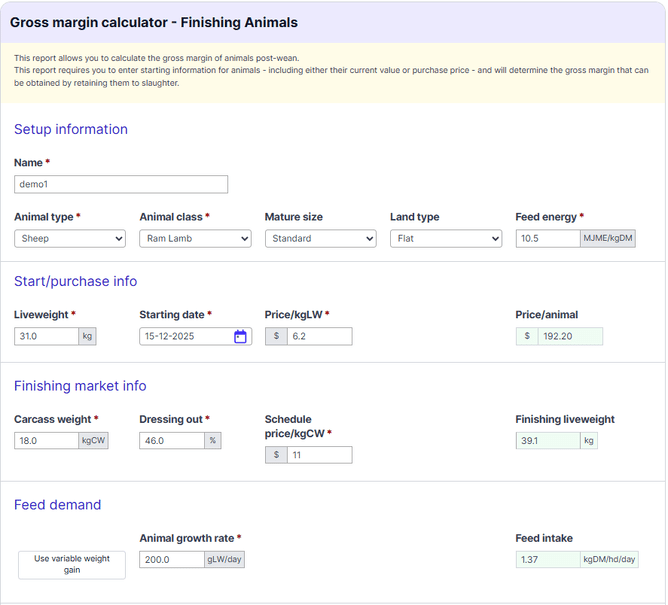Click the Feed intake output field

pos(547,560)
